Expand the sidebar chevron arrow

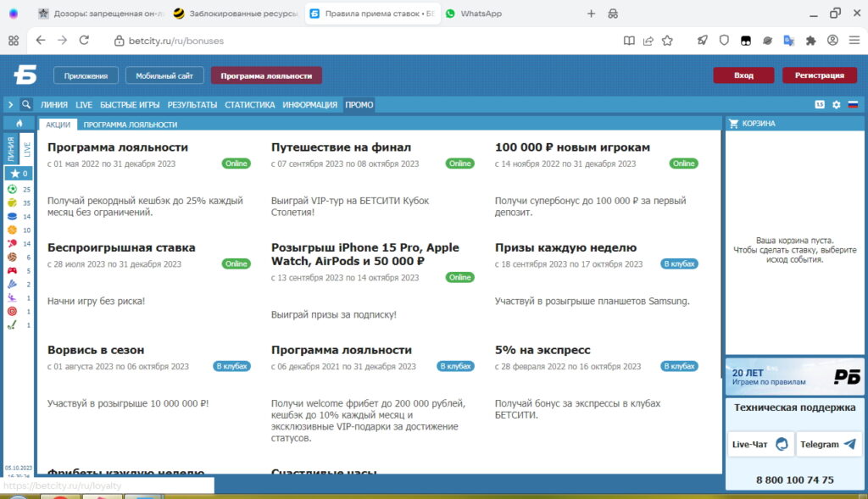click(x=10, y=104)
